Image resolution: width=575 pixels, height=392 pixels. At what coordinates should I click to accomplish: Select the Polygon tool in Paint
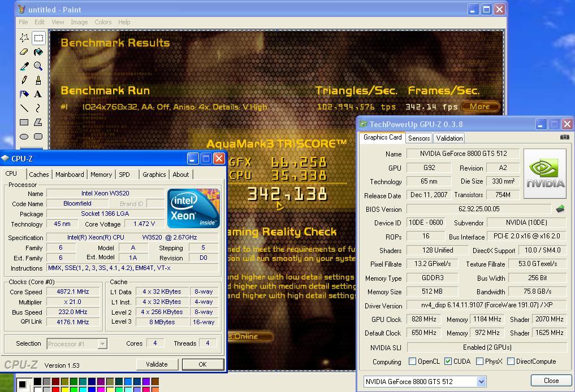(x=38, y=123)
